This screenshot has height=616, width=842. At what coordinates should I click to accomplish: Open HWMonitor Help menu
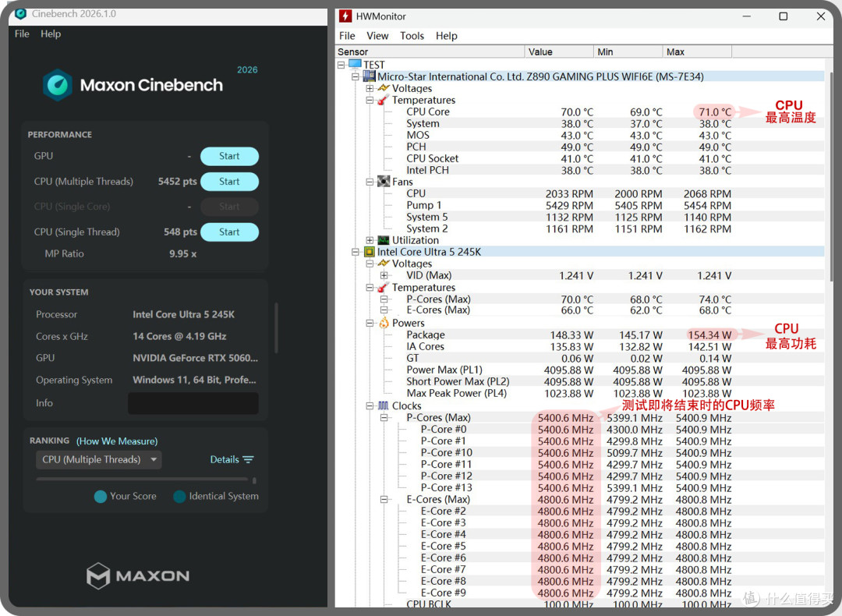pos(446,36)
